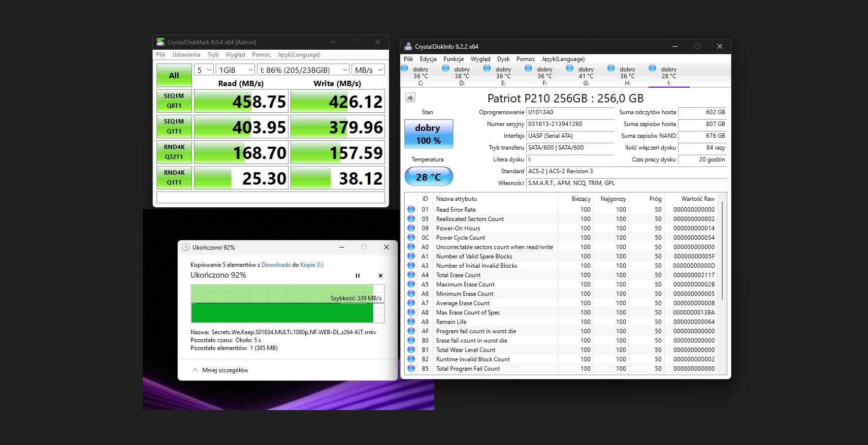Cancel the copy with the X icon
The image size is (868, 445).
380,276
